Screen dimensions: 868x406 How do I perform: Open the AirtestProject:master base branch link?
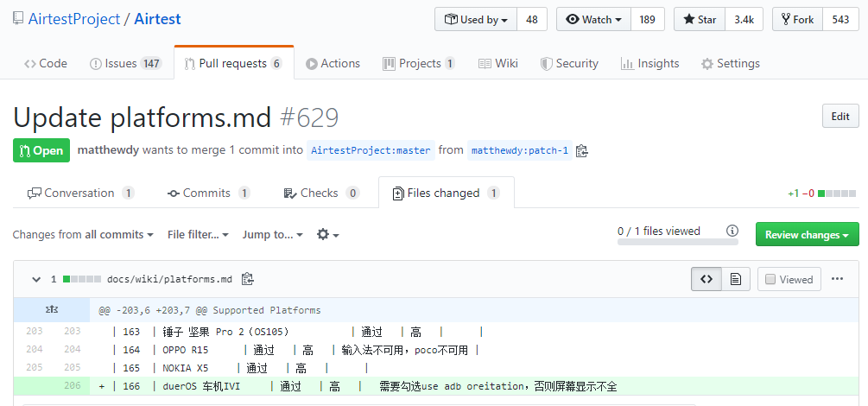[x=371, y=150]
